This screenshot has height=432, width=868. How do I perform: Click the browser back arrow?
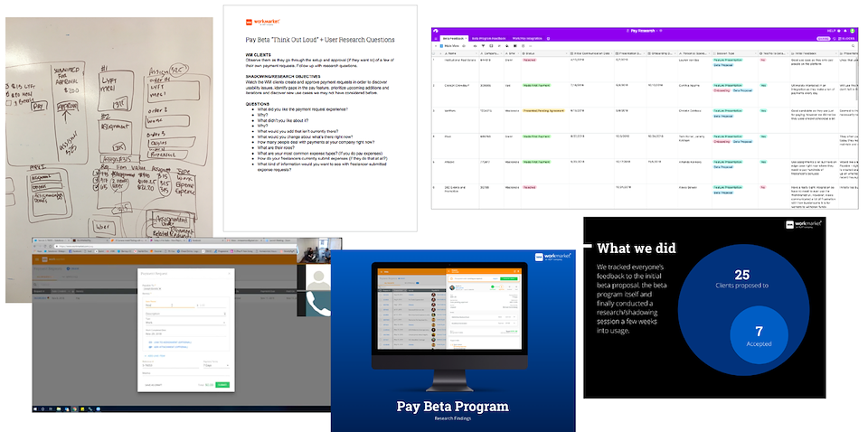34,246
